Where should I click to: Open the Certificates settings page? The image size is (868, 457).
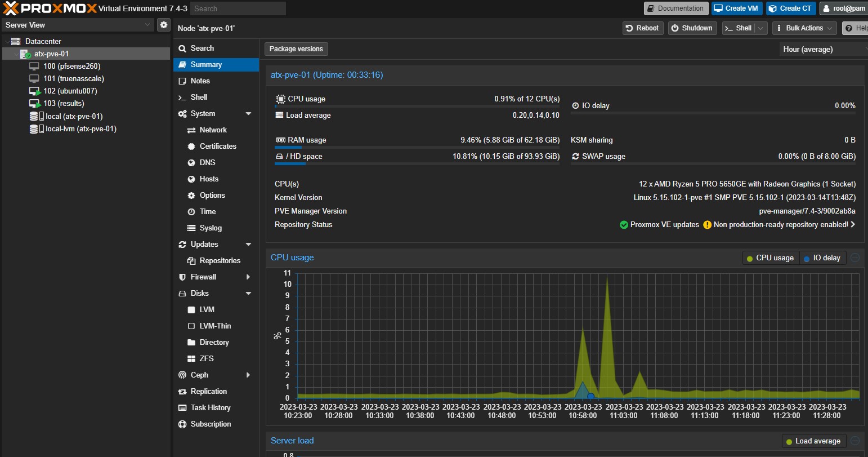tap(217, 146)
